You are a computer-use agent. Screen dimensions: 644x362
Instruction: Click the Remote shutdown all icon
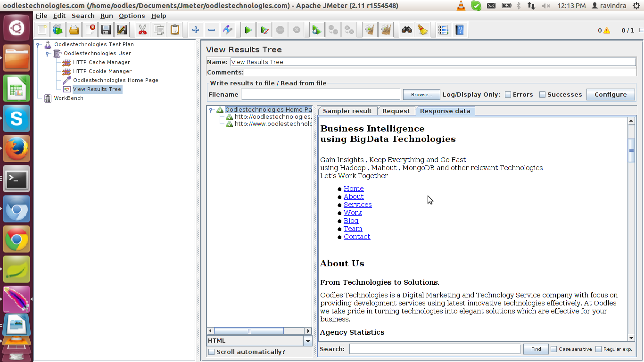click(x=349, y=30)
